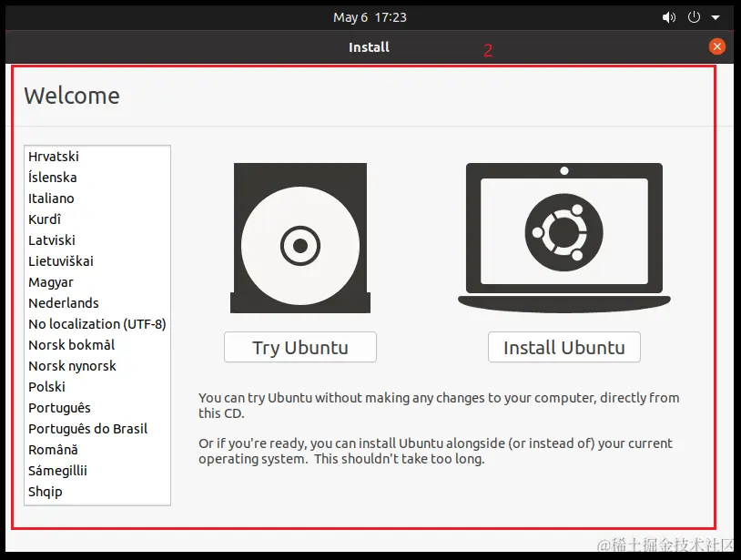This screenshot has height=560, width=741.
Task: Pick Polski from language list
Action: (97, 387)
